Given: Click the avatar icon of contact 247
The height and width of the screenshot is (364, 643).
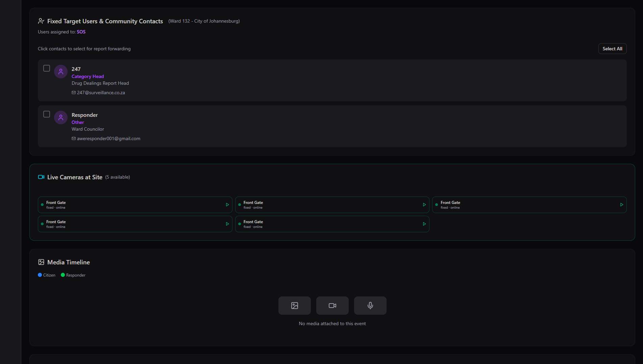Looking at the screenshot, I should tap(61, 72).
